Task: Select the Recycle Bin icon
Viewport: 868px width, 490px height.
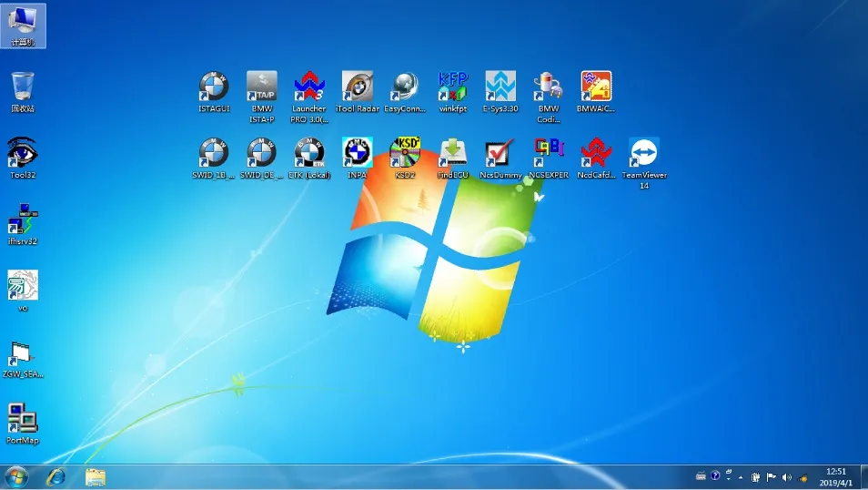Action: pos(23,87)
